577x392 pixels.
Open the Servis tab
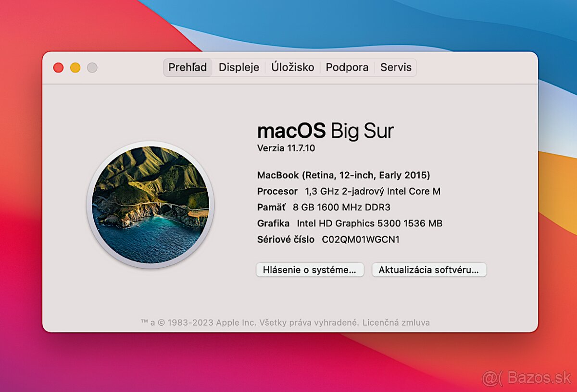pyautogui.click(x=396, y=67)
